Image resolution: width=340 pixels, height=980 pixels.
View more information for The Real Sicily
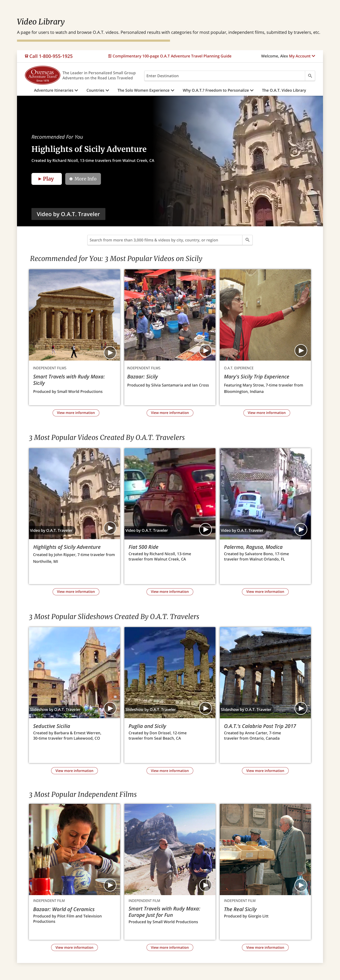(265, 947)
